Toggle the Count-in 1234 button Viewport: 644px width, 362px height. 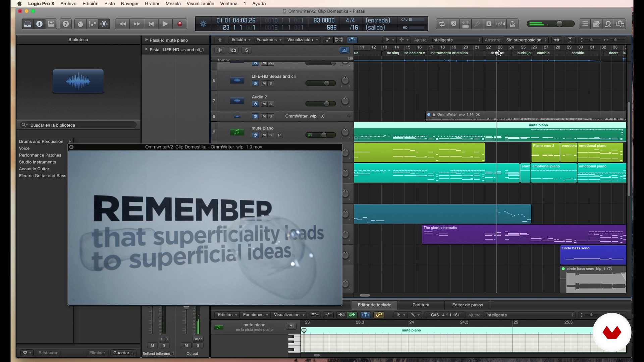(x=501, y=24)
